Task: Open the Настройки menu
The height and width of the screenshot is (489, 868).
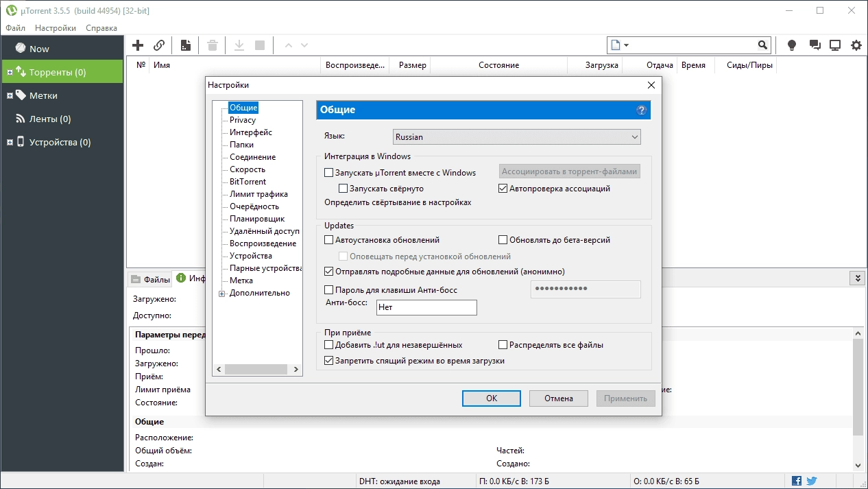Action: pos(56,28)
